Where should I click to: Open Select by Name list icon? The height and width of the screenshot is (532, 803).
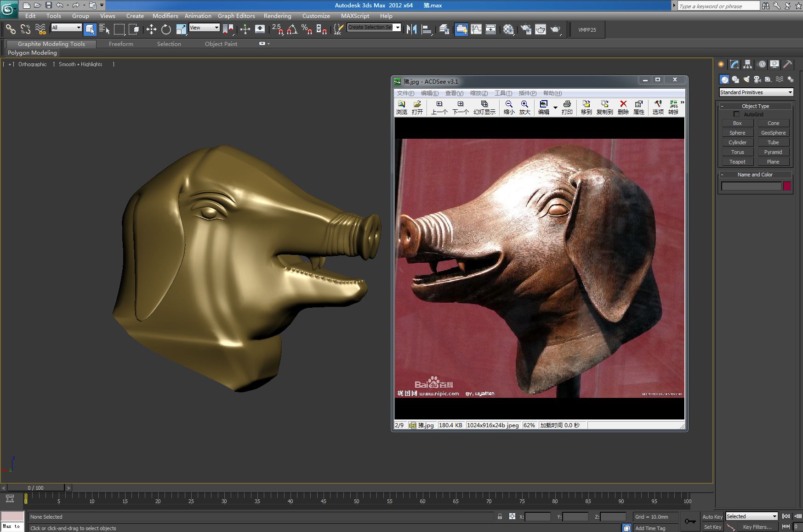(x=104, y=29)
